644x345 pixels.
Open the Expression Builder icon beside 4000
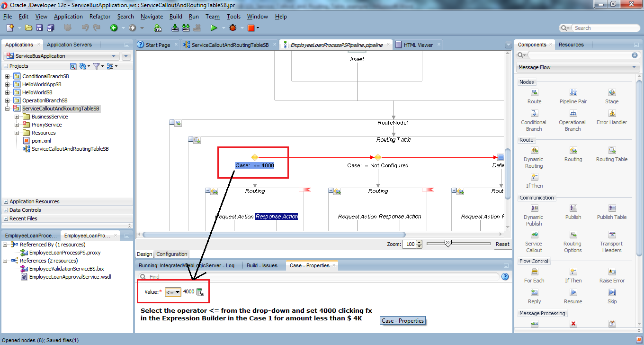pyautogui.click(x=200, y=292)
